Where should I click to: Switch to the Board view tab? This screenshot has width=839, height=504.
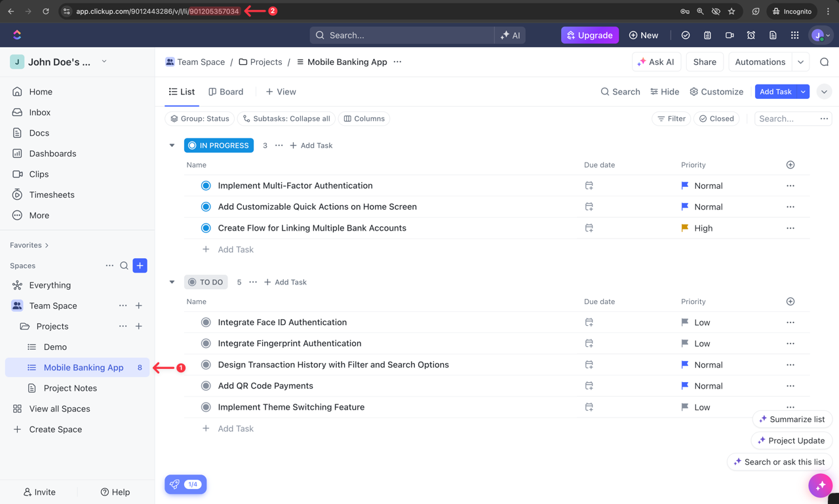point(225,92)
